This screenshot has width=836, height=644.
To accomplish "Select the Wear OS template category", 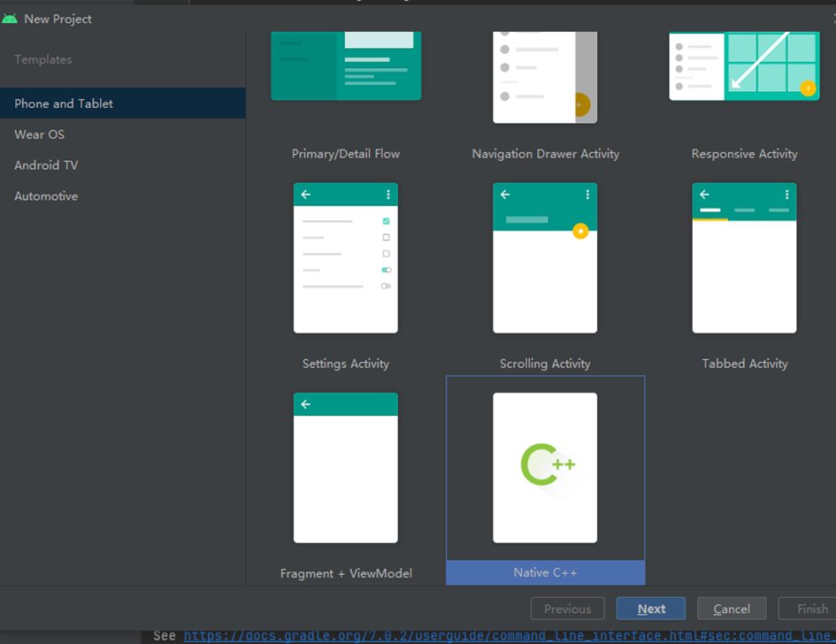I will click(x=123, y=134).
